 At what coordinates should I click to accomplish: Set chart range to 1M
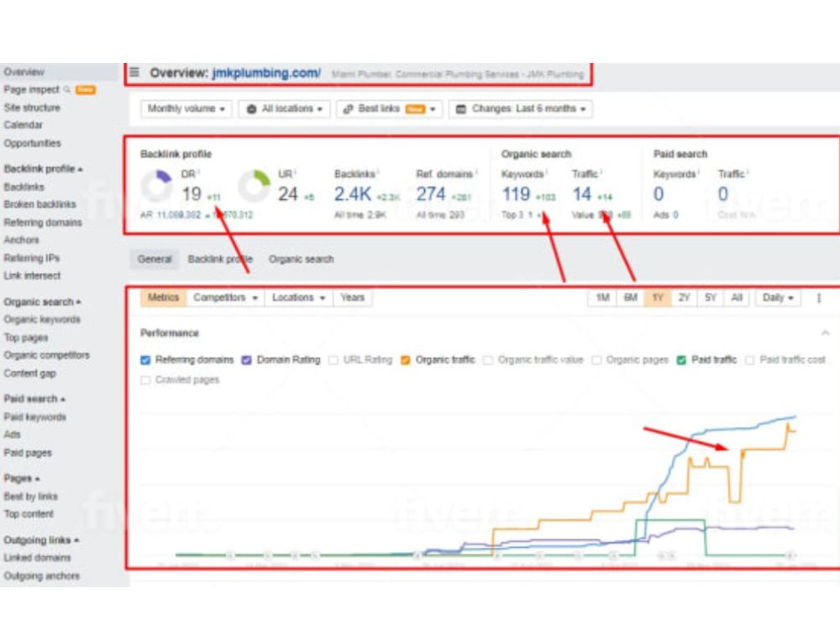(x=602, y=298)
